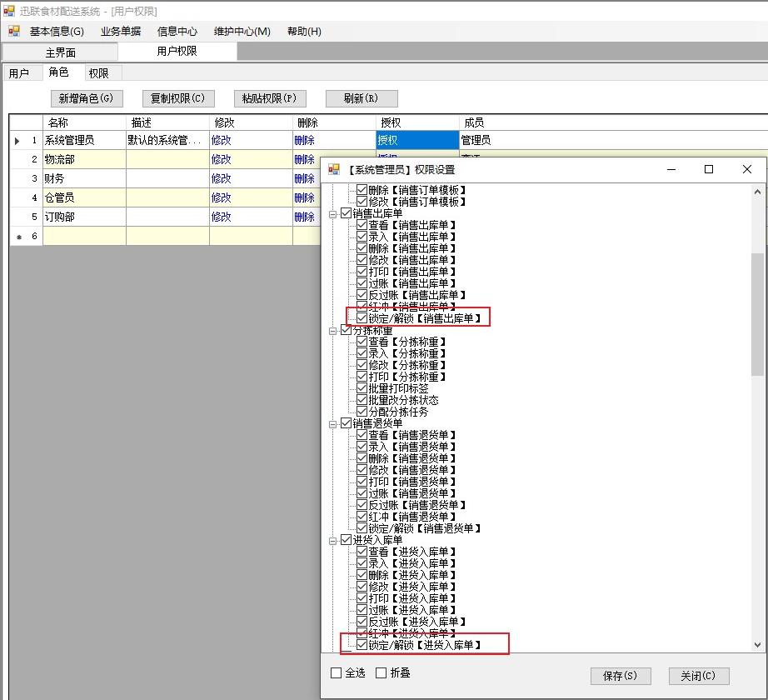
Task: Click the 刷新(R) button
Action: pos(362,98)
